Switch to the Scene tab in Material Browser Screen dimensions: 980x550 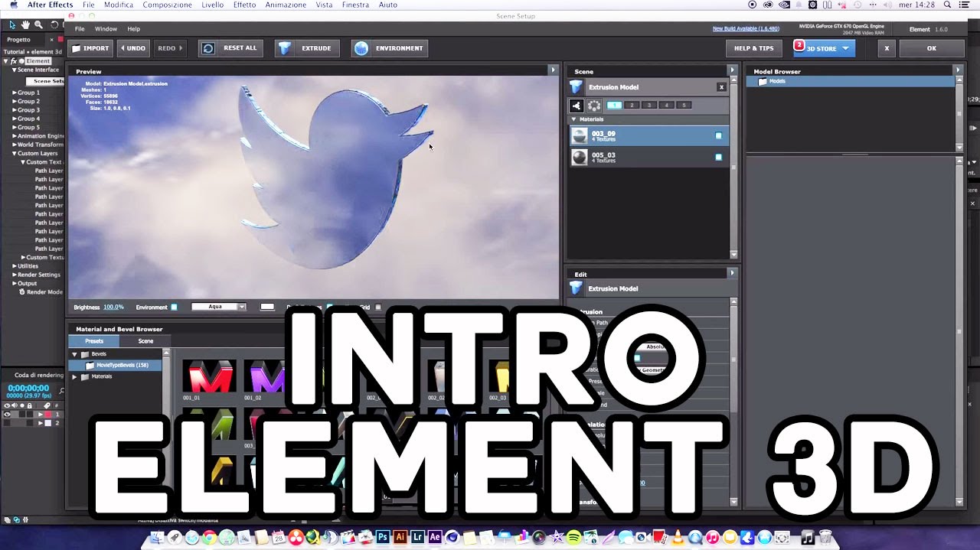tap(145, 341)
